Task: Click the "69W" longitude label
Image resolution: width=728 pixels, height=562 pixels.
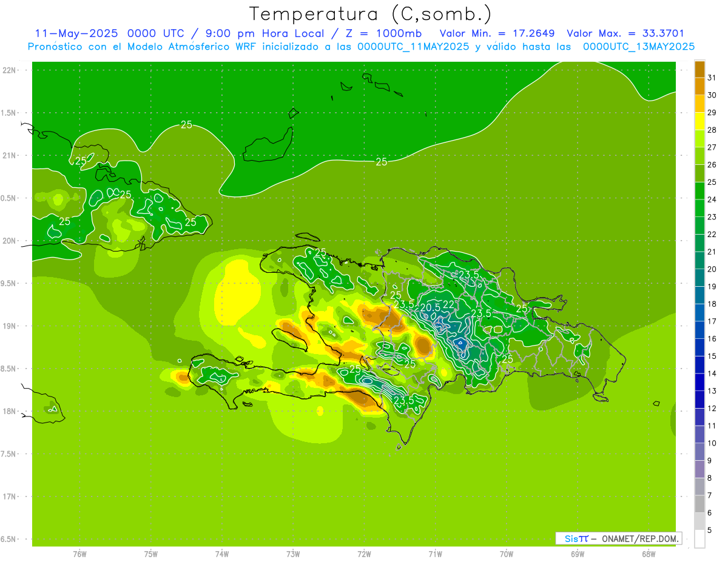Action: click(577, 554)
